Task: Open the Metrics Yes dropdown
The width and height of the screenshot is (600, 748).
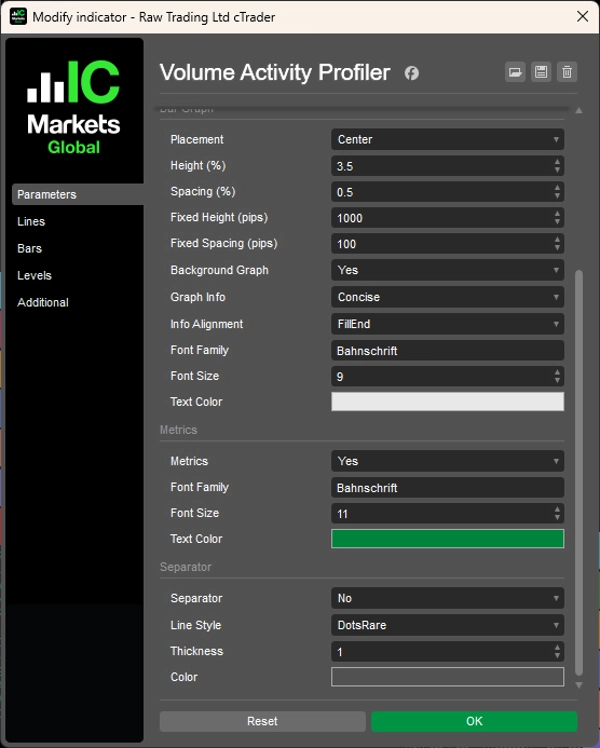Action: pos(447,461)
